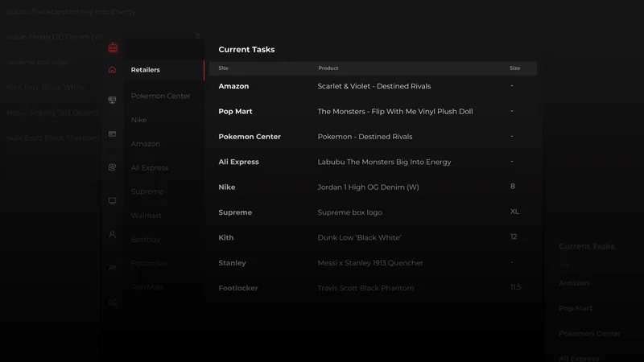Select Nike in retailers list
Viewport: 644px width, 362px height.
138,120
